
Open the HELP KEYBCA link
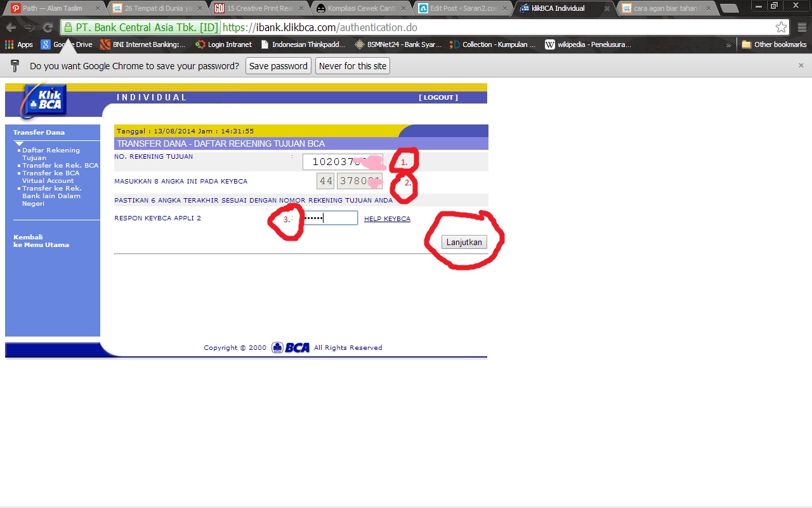387,218
